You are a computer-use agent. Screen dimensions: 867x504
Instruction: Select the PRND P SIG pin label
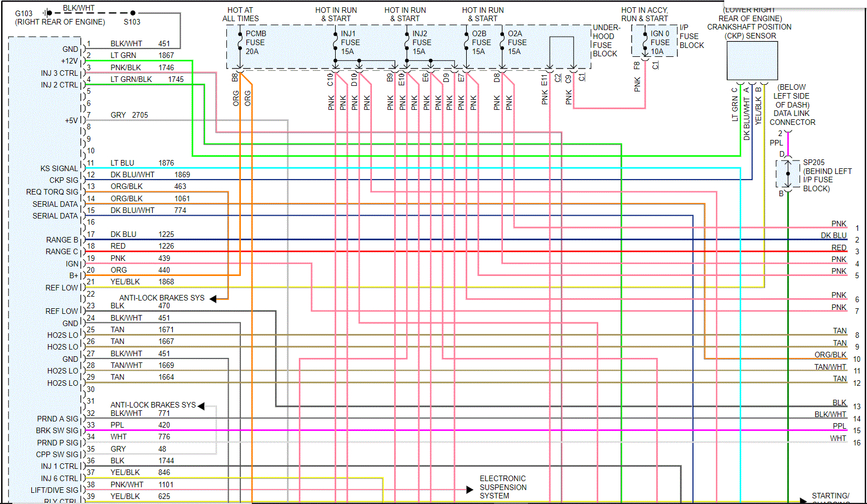click(58, 443)
